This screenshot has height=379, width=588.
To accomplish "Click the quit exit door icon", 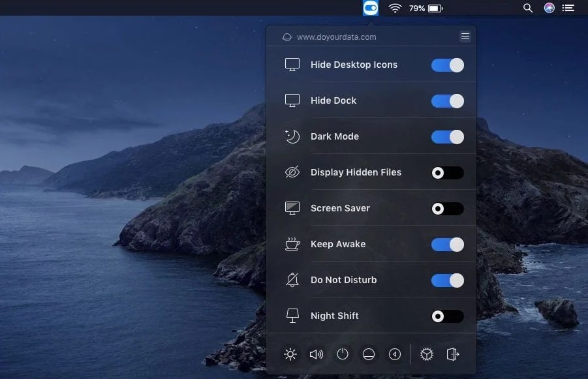I will tap(452, 354).
